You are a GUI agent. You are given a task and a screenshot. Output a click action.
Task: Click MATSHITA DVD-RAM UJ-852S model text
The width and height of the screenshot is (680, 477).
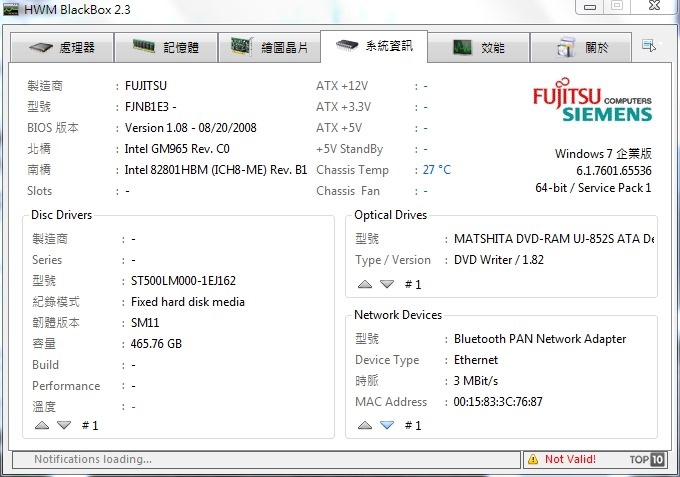click(x=554, y=238)
